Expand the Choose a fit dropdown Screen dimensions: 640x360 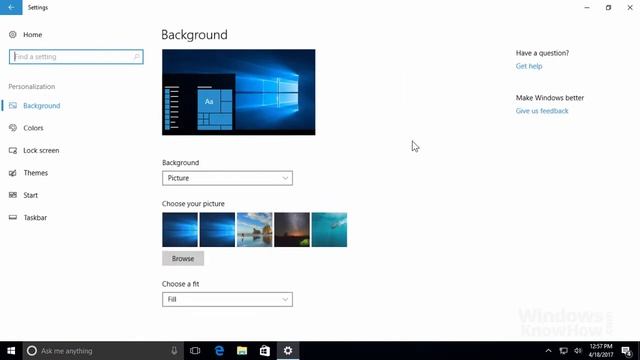coord(227,300)
